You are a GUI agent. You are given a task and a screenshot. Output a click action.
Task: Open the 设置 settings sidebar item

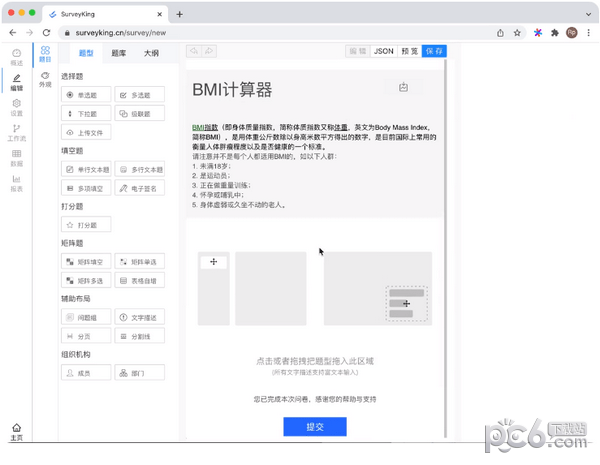tap(16, 108)
